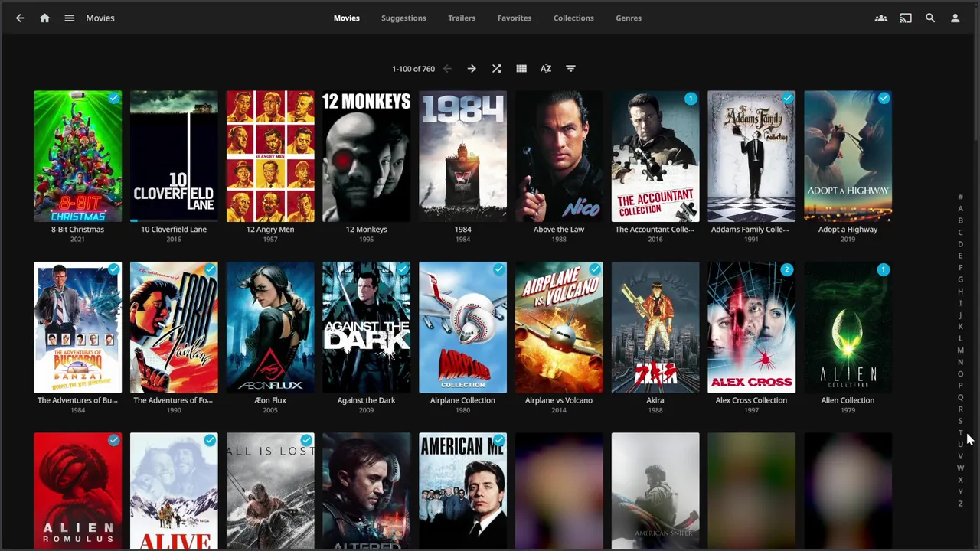The image size is (980, 551).
Task: Open the Above the Law poster
Action: click(x=559, y=156)
